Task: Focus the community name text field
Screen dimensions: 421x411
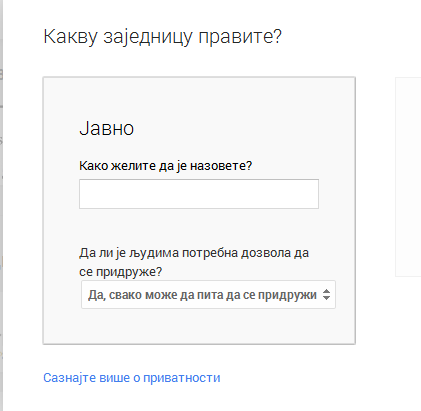Action: coord(199,194)
